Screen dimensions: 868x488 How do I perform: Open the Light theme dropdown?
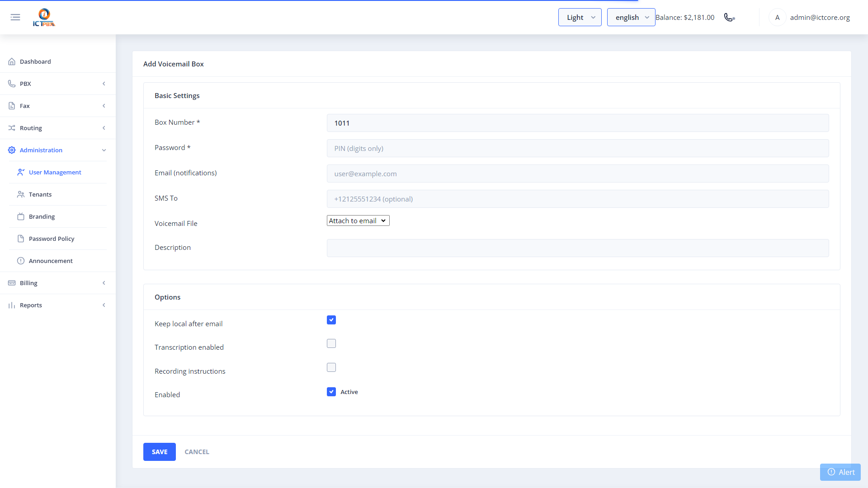tap(580, 17)
